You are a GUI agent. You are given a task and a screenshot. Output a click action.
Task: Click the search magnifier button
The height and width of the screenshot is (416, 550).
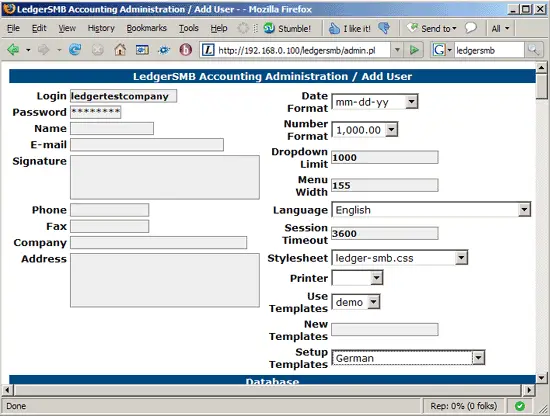click(x=533, y=50)
